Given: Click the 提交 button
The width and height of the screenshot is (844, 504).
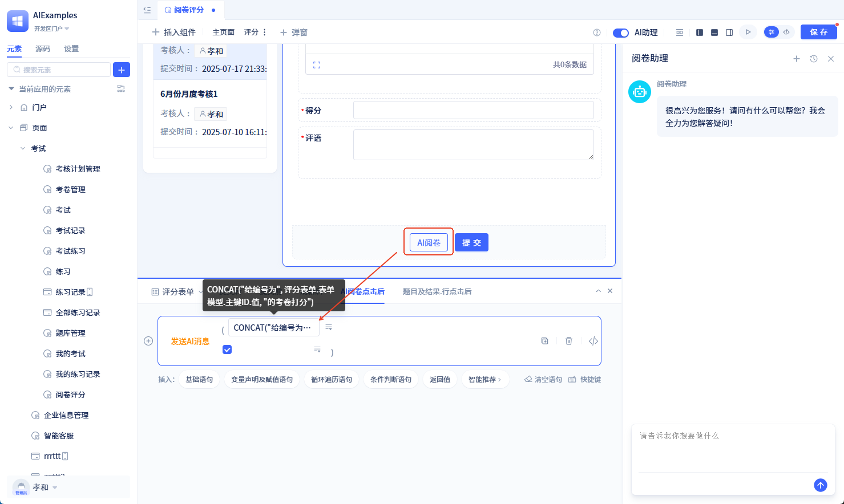Looking at the screenshot, I should pos(471,242).
